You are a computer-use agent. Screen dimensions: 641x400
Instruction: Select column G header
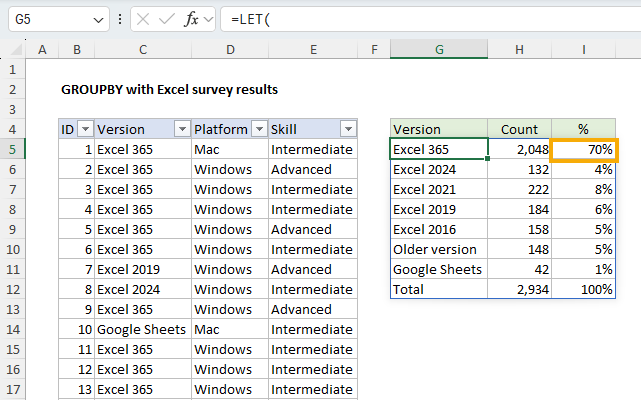click(439, 50)
